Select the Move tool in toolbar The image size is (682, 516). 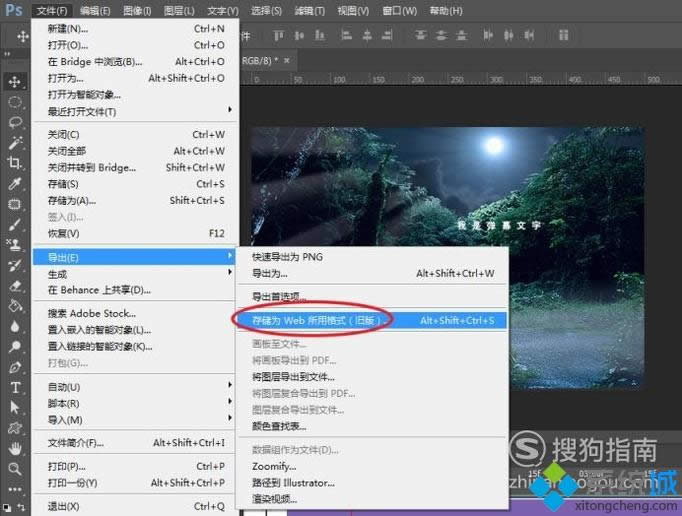[x=15, y=81]
